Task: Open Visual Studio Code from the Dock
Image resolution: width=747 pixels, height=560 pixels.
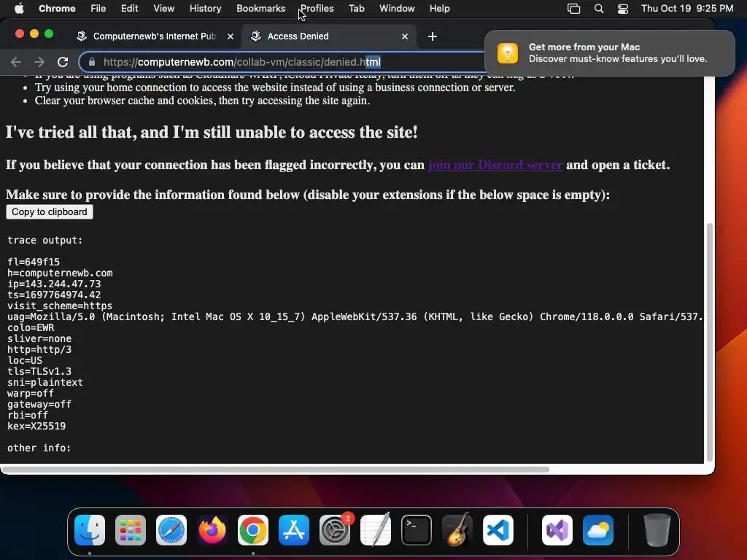Action: (498, 530)
